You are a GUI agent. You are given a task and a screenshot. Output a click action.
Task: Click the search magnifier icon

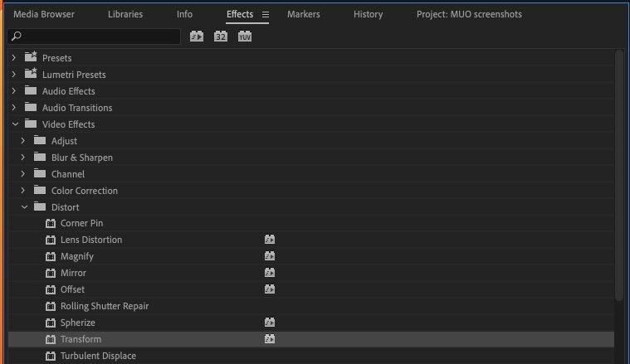coord(17,36)
